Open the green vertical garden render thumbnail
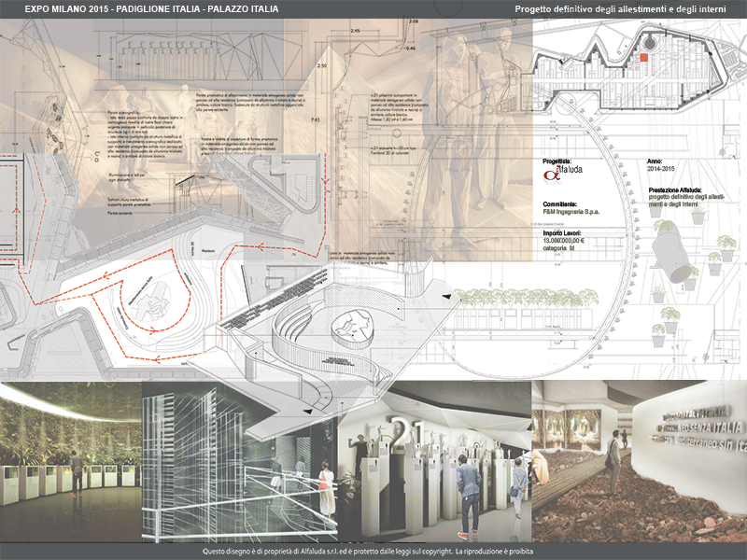The width and height of the screenshot is (747, 560). tap(71, 461)
